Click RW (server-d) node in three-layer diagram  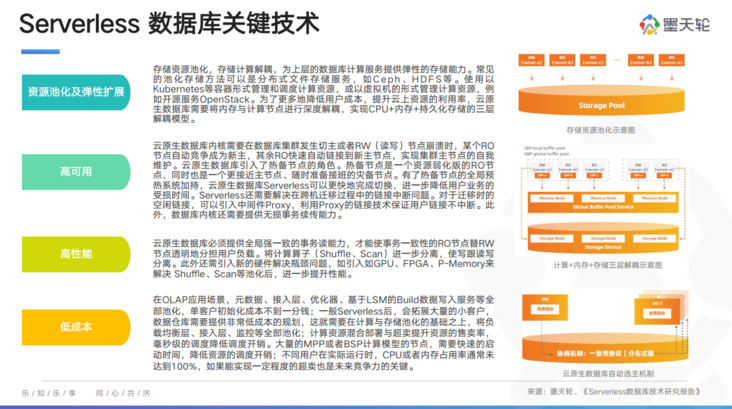click(638, 170)
